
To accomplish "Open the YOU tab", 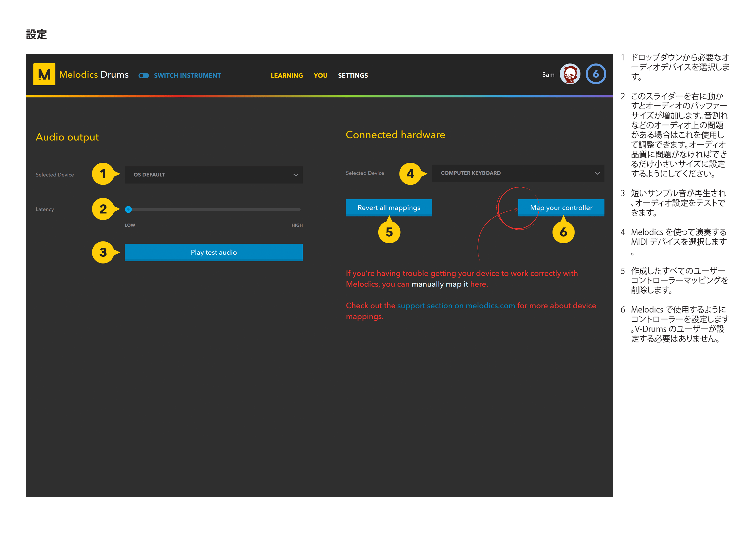I will (320, 75).
